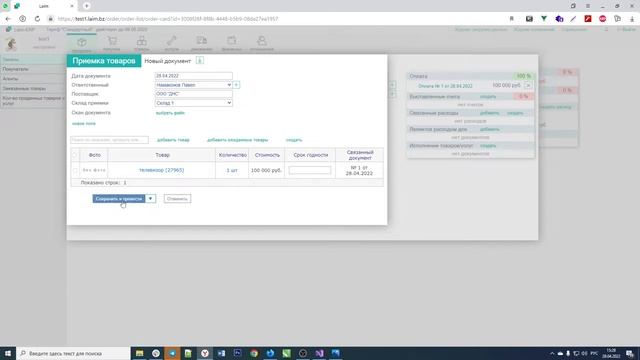
Task: Click the Дата документа date field
Action: pyautogui.click(x=193, y=76)
